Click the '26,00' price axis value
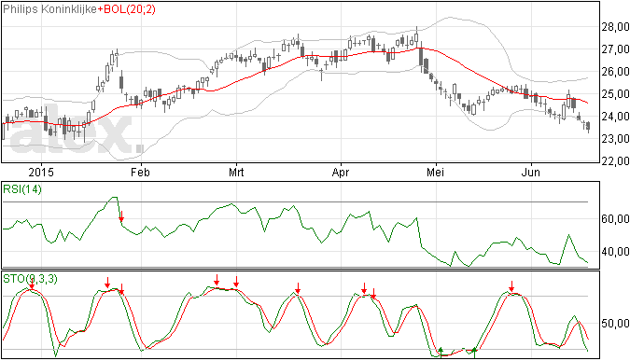The height and width of the screenshot is (361, 644). pyautogui.click(x=615, y=72)
